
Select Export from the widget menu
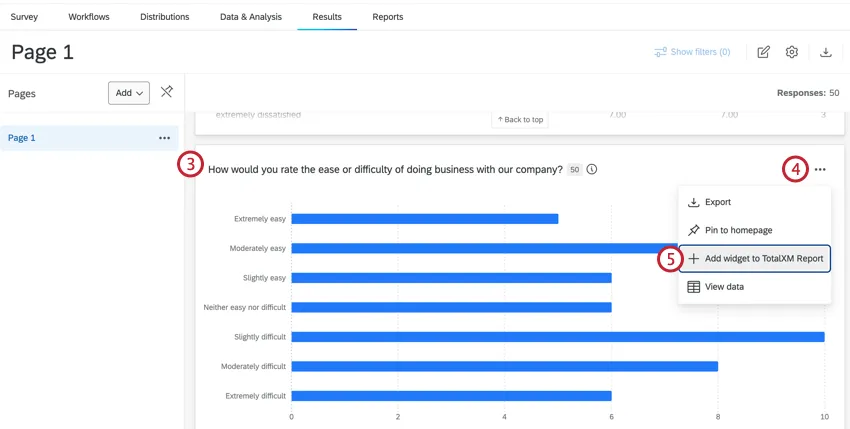click(x=717, y=202)
